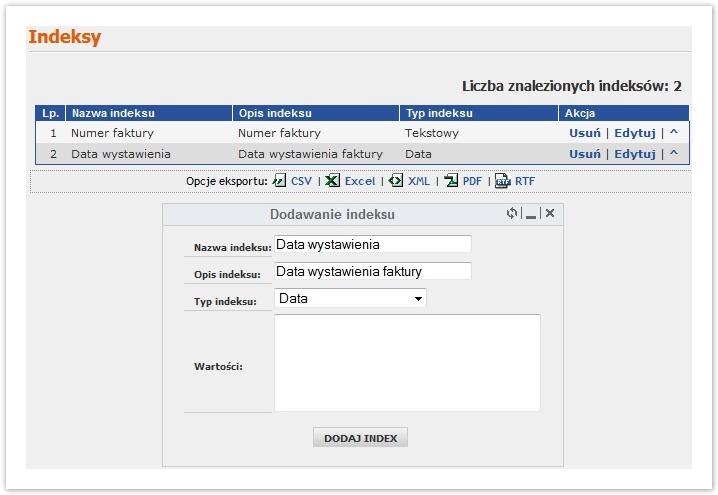Close the Dodawanie indeksu panel
This screenshot has height=495, width=718.
pyautogui.click(x=549, y=213)
